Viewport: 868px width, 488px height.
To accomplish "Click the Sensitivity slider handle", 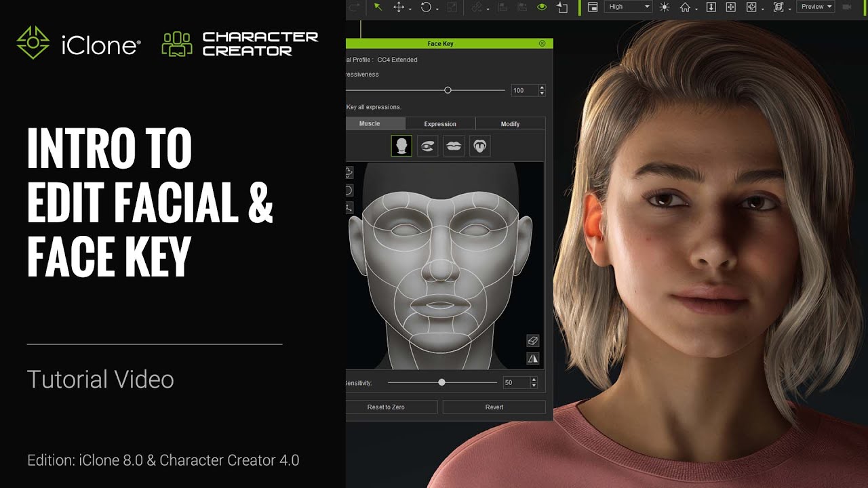I will tap(442, 383).
